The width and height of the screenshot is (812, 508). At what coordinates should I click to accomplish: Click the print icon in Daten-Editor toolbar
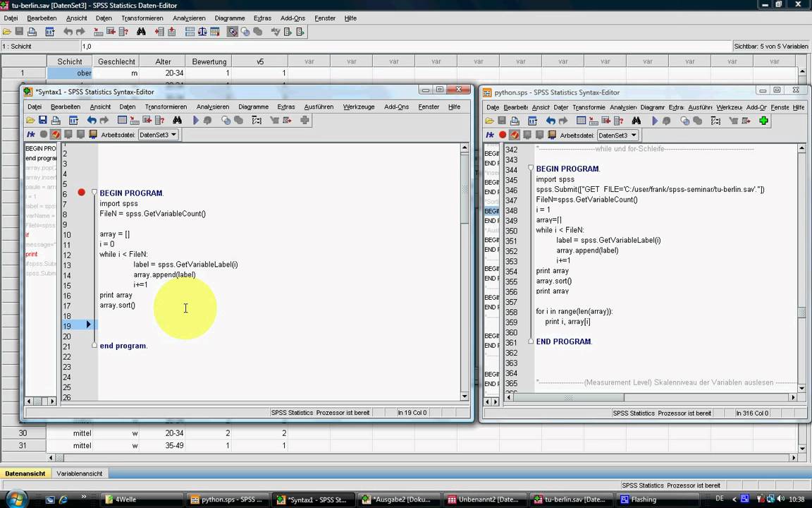pos(32,32)
